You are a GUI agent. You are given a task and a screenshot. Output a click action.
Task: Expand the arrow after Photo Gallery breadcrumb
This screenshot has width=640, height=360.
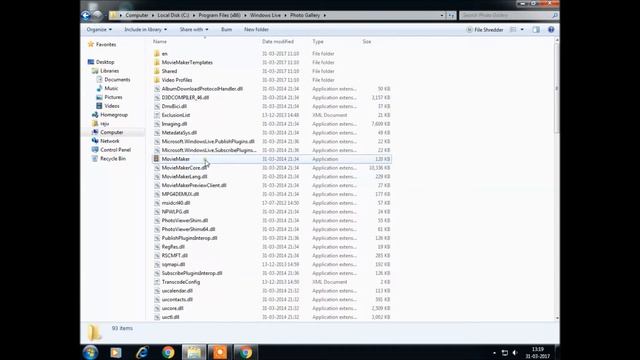[325, 16]
